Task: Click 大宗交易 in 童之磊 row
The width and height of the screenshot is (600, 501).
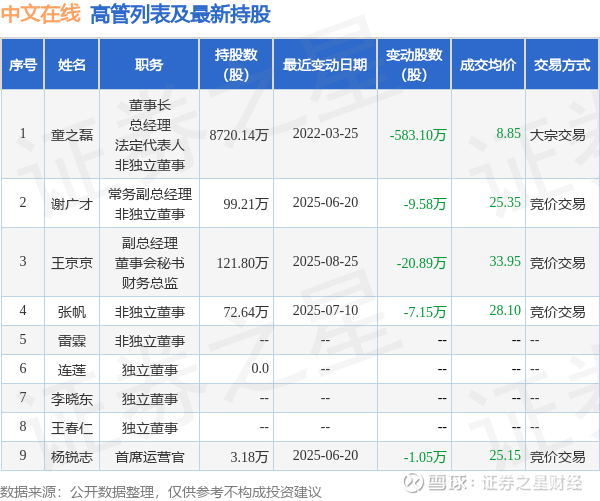Action: [x=558, y=135]
